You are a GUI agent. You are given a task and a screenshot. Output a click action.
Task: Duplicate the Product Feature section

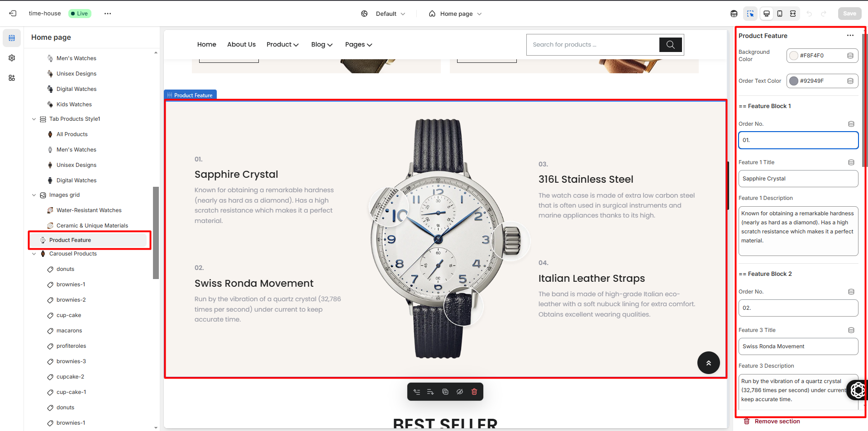pos(445,392)
